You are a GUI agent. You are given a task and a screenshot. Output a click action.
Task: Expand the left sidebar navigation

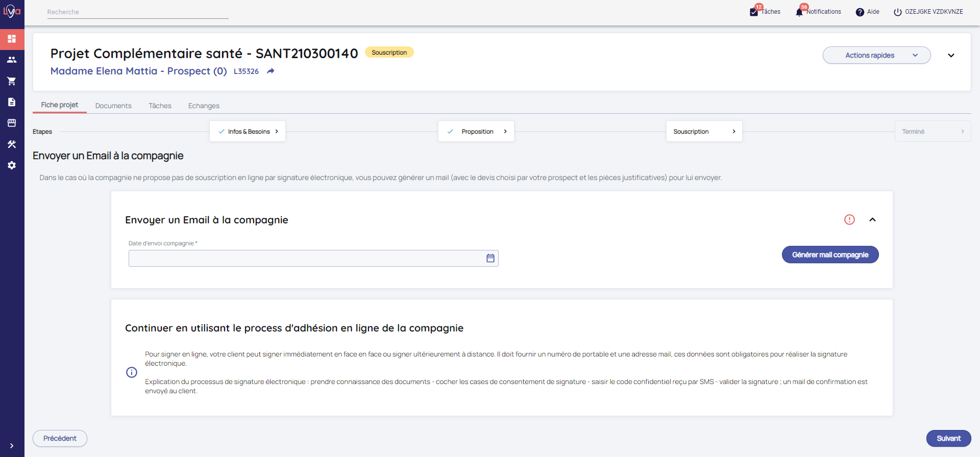pyautogui.click(x=12, y=446)
